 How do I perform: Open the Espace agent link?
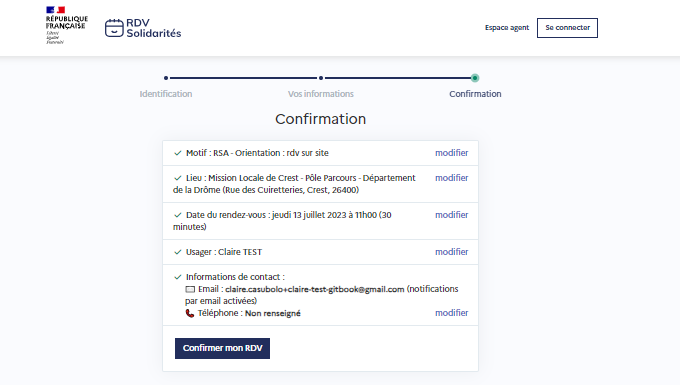pyautogui.click(x=507, y=28)
